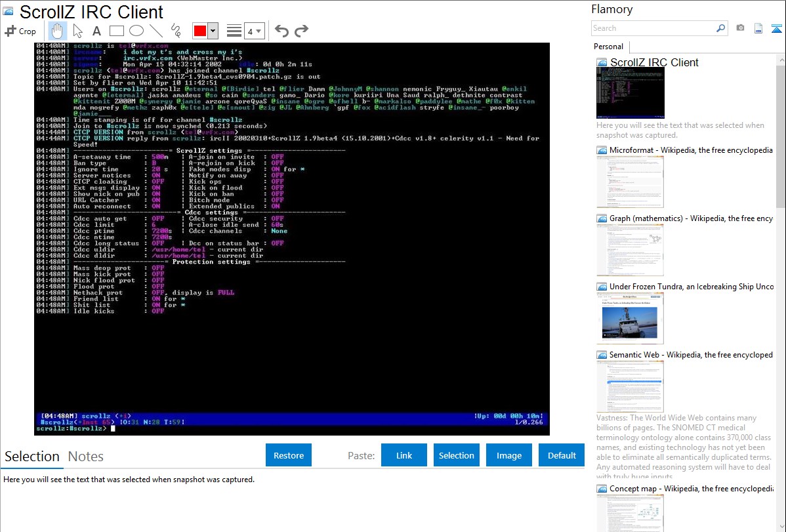
Task: Open the Personal tab
Action: (608, 47)
